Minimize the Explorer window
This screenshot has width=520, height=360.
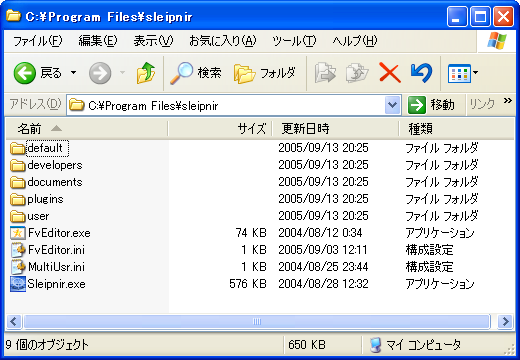coord(457,16)
